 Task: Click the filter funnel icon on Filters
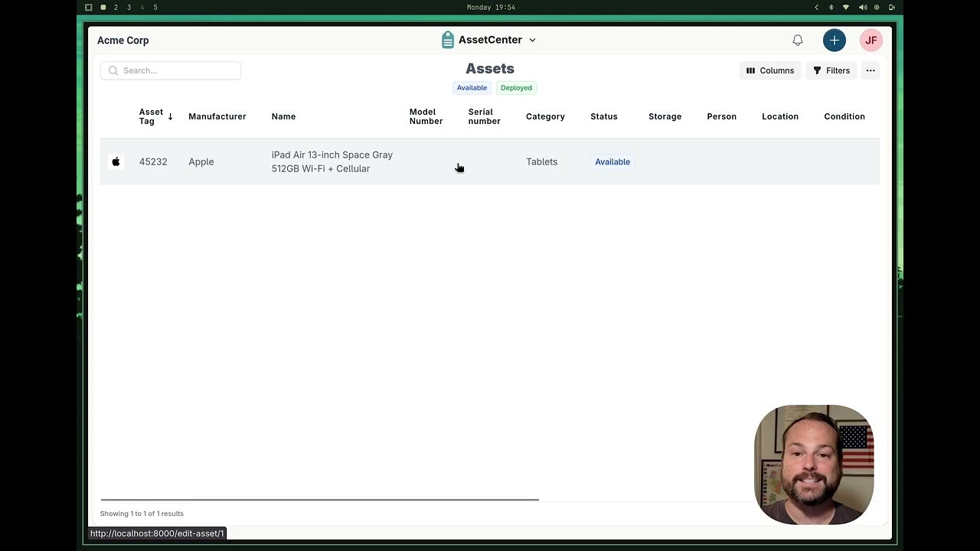click(x=818, y=70)
